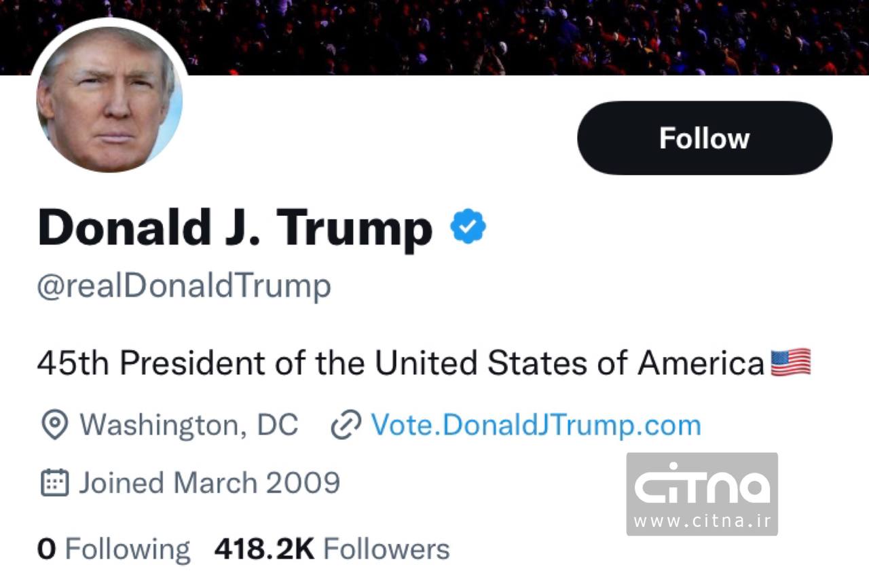Click the Donald J. Trump display name
The width and height of the screenshot is (869, 588).
(x=235, y=228)
